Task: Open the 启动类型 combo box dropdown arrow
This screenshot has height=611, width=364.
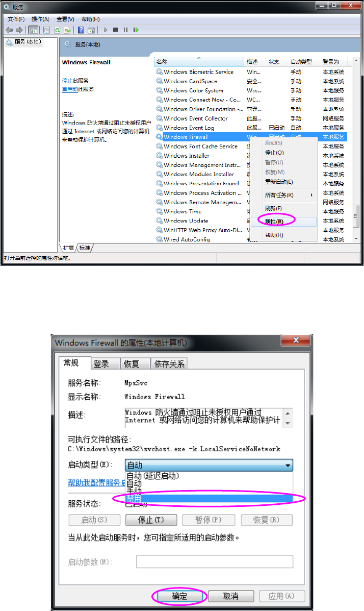Action: (288, 465)
